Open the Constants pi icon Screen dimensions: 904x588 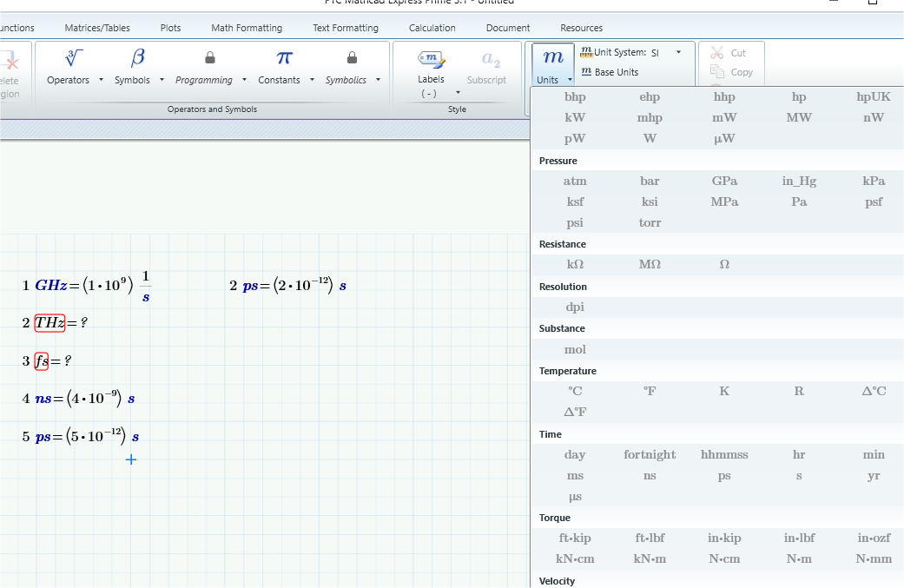[x=284, y=57]
